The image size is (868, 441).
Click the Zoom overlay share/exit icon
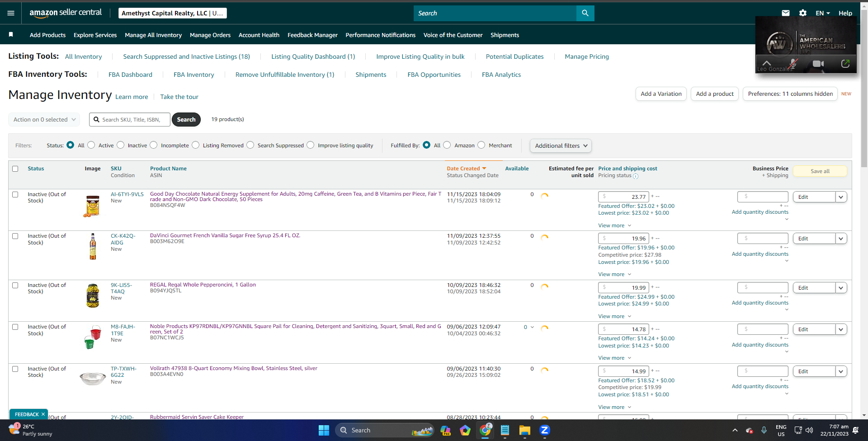coord(845,64)
